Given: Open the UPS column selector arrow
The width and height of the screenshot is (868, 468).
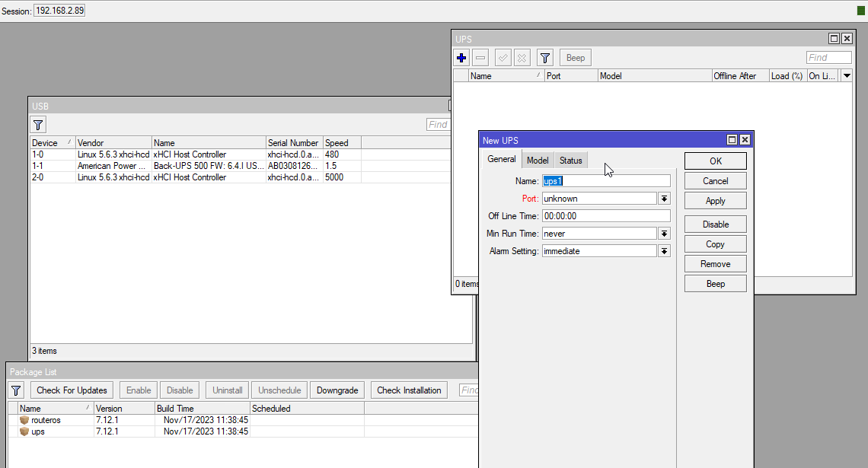Looking at the screenshot, I should [x=846, y=75].
